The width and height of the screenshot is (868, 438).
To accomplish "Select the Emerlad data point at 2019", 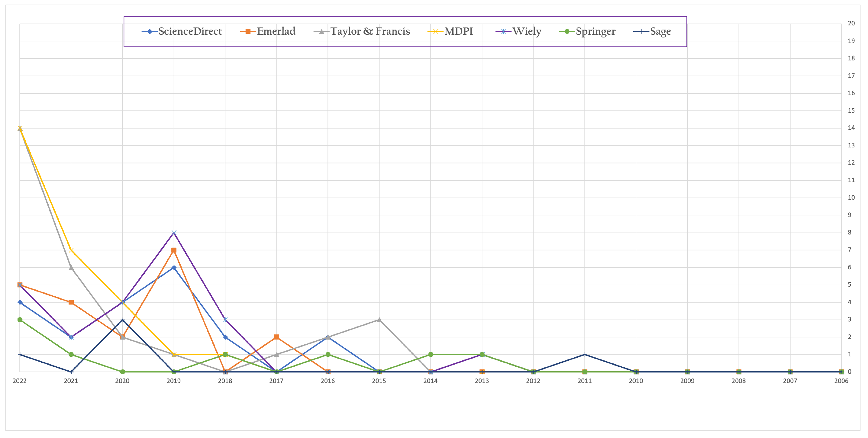I will pos(174,250).
